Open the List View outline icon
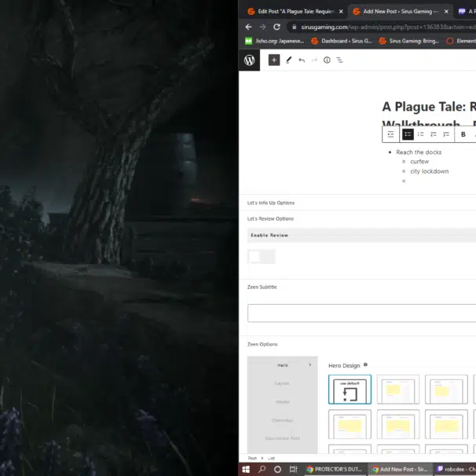Screen dimensions: 476x476 [339, 60]
